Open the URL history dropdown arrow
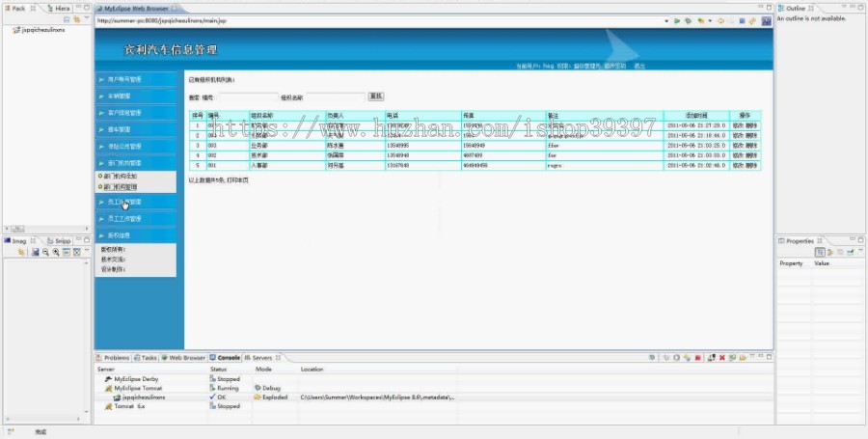This screenshot has height=439, width=868. point(666,21)
